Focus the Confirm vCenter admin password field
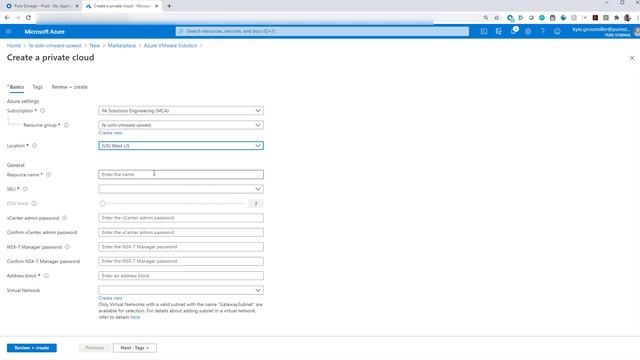 (x=181, y=232)
